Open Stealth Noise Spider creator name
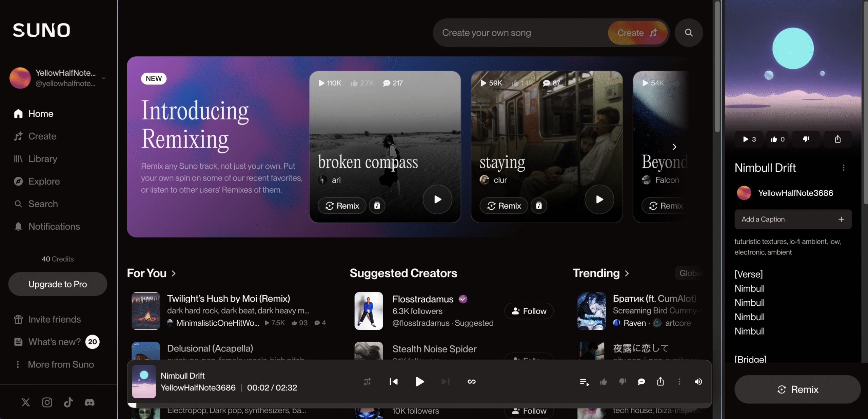Image resolution: width=868 pixels, height=419 pixels. 434,349
